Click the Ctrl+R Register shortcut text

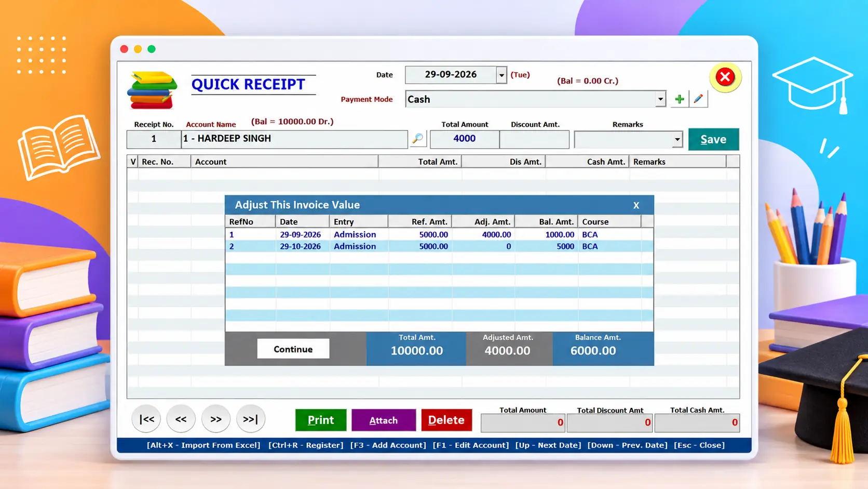(306, 445)
